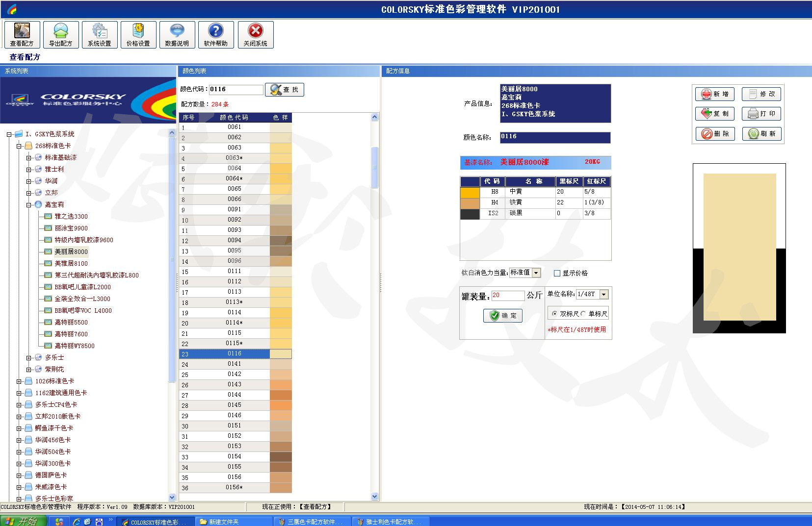The image size is (812, 526).
Task: Open the 标准值 dropdown
Action: pos(536,273)
